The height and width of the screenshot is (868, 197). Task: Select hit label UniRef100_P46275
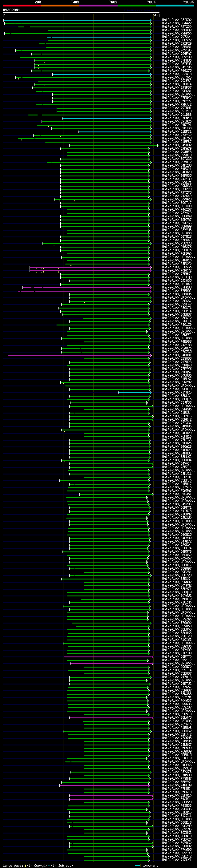point(177,71)
